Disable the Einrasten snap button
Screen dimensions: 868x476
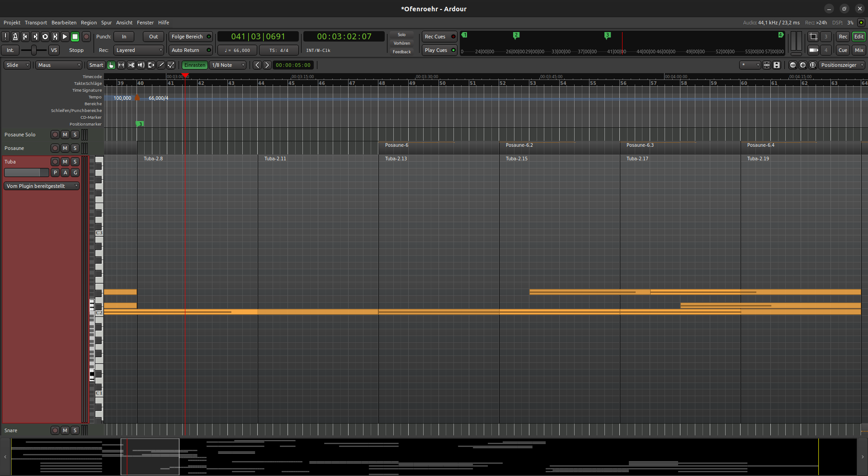pyautogui.click(x=195, y=65)
